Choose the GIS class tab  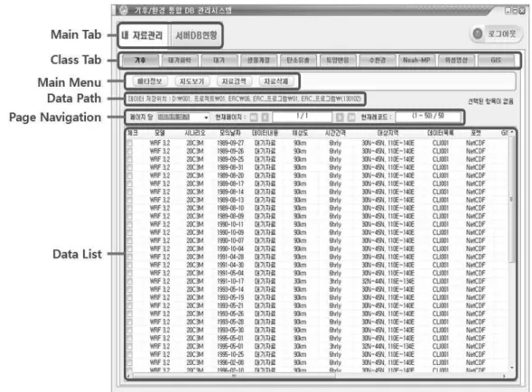pos(496,61)
